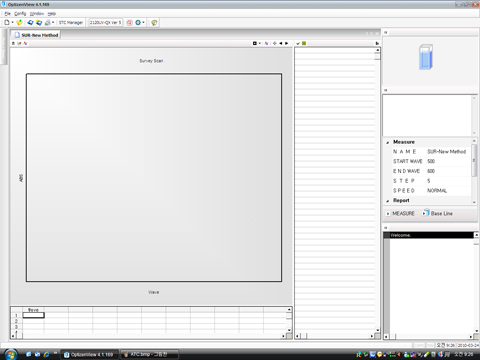The height and width of the screenshot is (360, 480).
Task: Click the printer icon in main toolbar
Action: click(48, 22)
